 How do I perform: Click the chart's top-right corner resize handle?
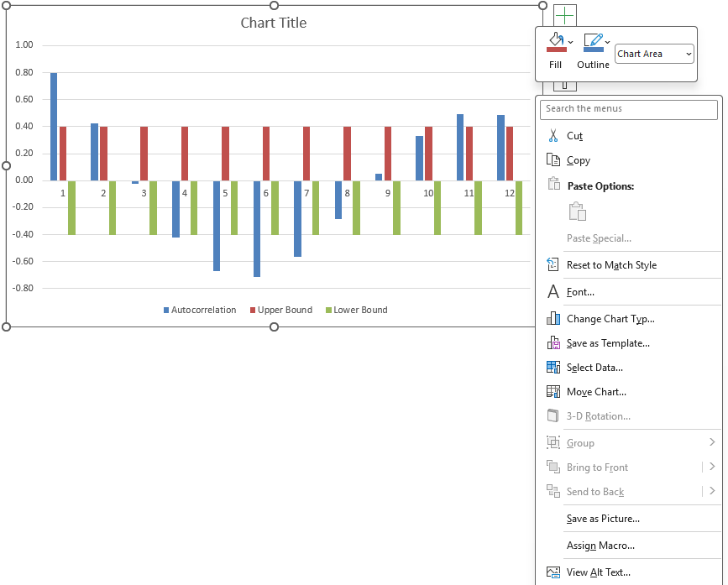pyautogui.click(x=542, y=5)
